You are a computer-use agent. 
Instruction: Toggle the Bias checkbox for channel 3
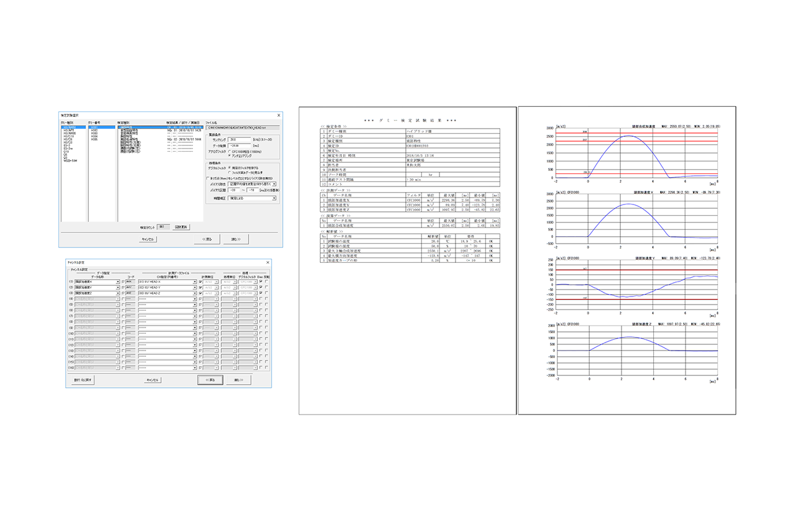(x=261, y=293)
